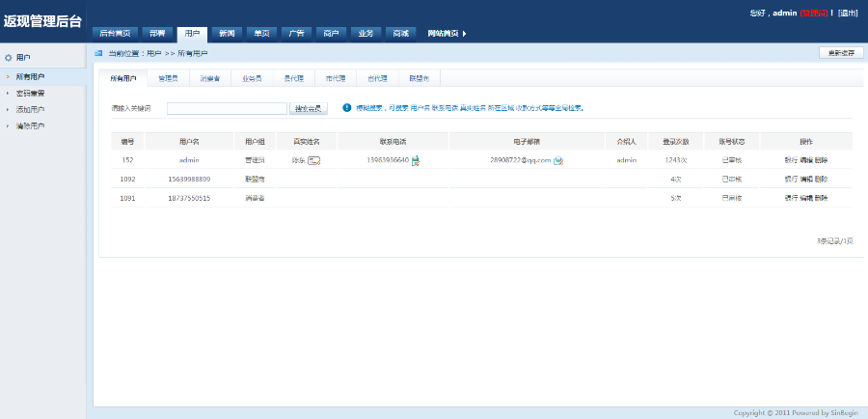Click 删除 in the 18737550515 row
Screen dimensions: 868x419
(822, 198)
